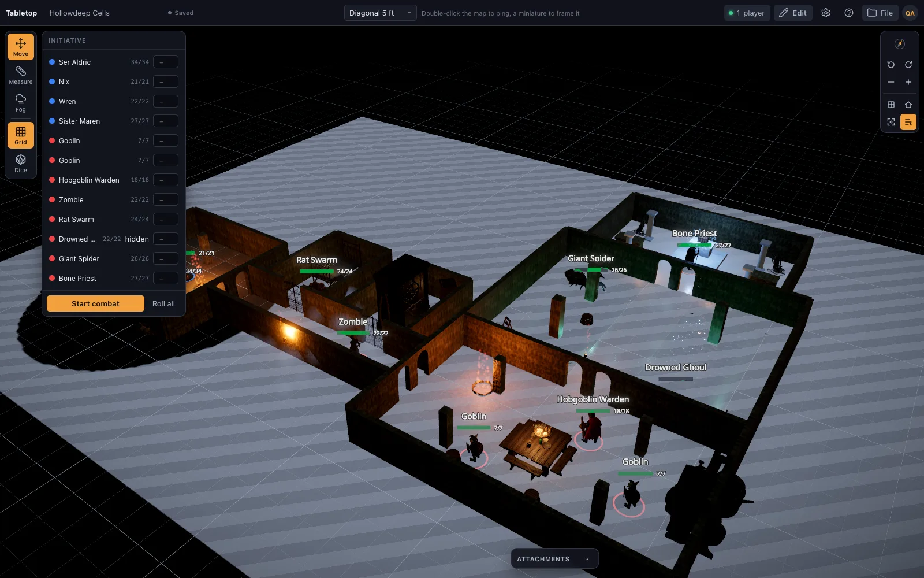The image size is (924, 578).
Task: Open the File menu
Action: (880, 13)
